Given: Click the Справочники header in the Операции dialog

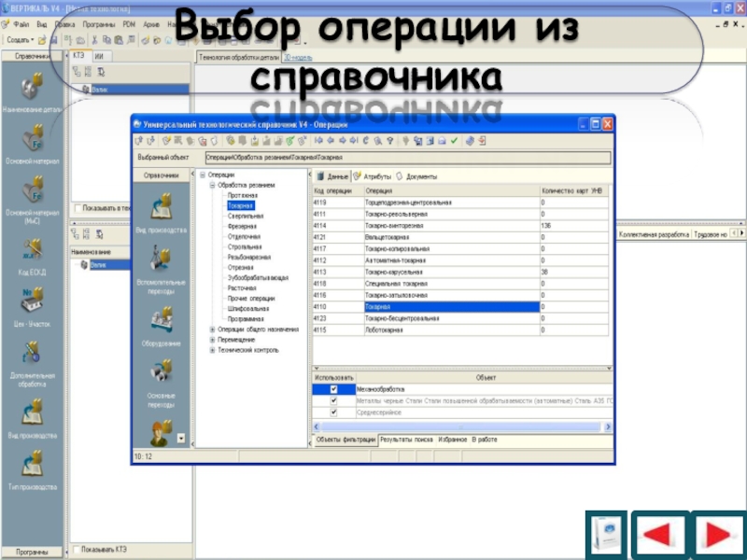Looking at the screenshot, I should click(x=161, y=175).
